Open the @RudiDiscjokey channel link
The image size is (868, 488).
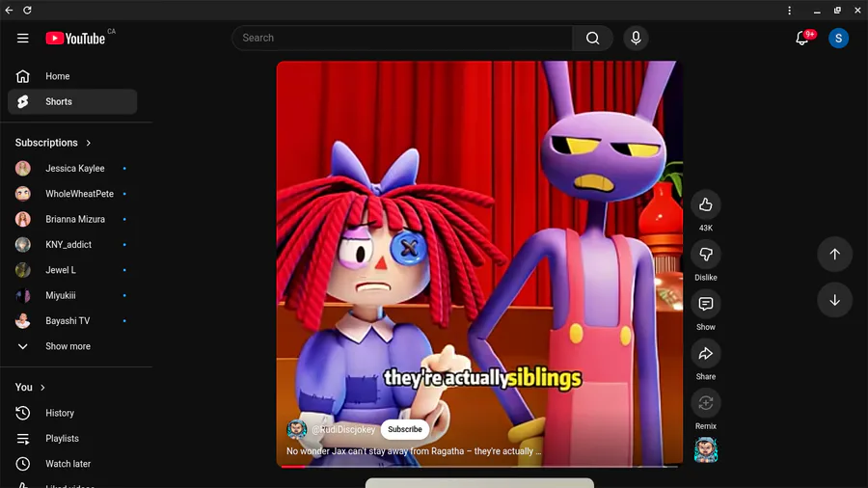343,429
